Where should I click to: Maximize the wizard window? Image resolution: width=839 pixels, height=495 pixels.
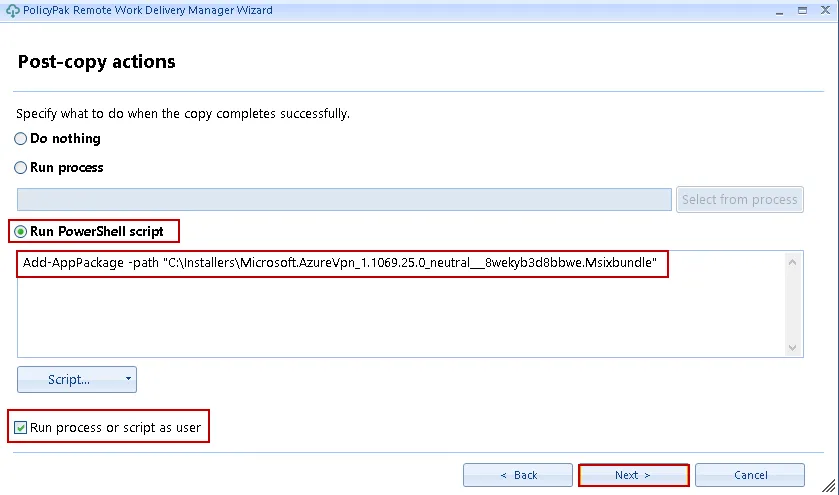click(804, 9)
